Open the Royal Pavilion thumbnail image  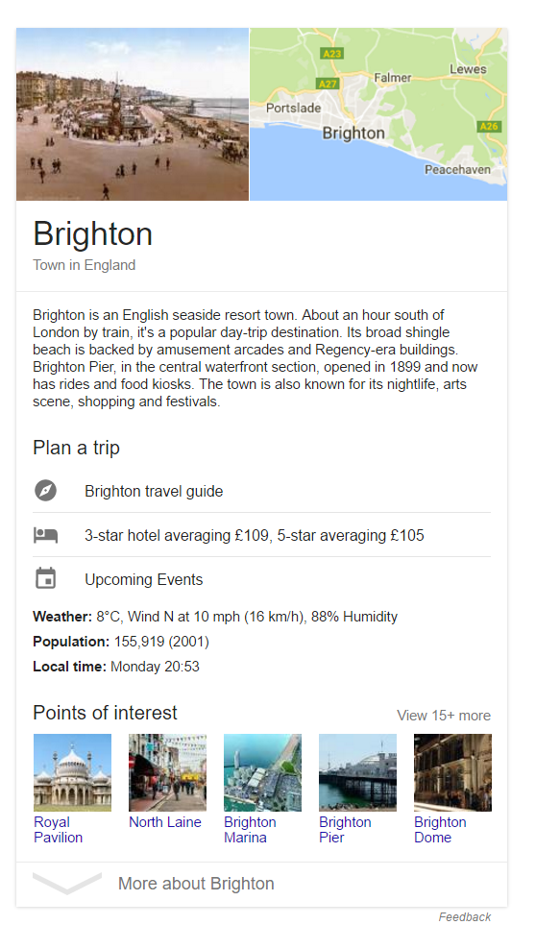tap(73, 772)
